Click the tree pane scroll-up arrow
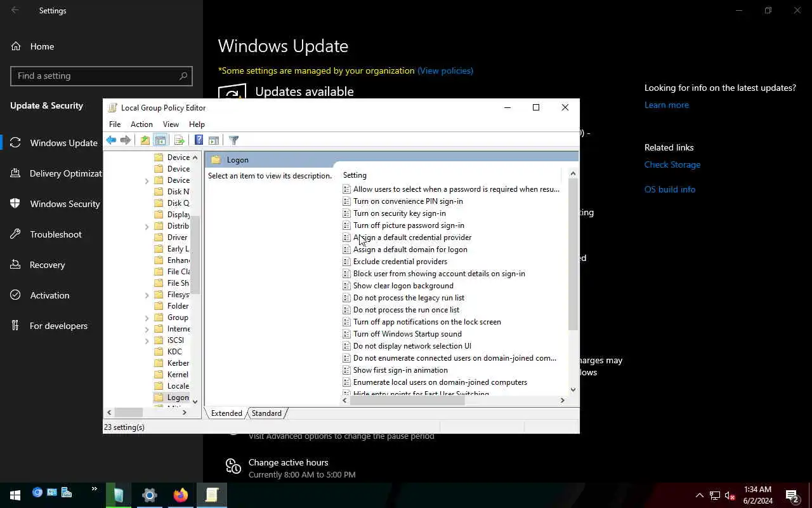 [x=195, y=157]
